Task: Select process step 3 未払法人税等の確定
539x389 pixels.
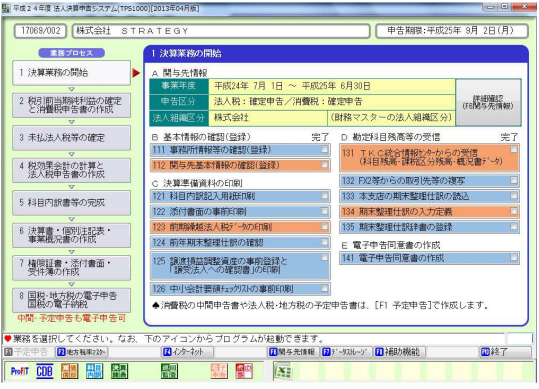Action: (x=72, y=138)
